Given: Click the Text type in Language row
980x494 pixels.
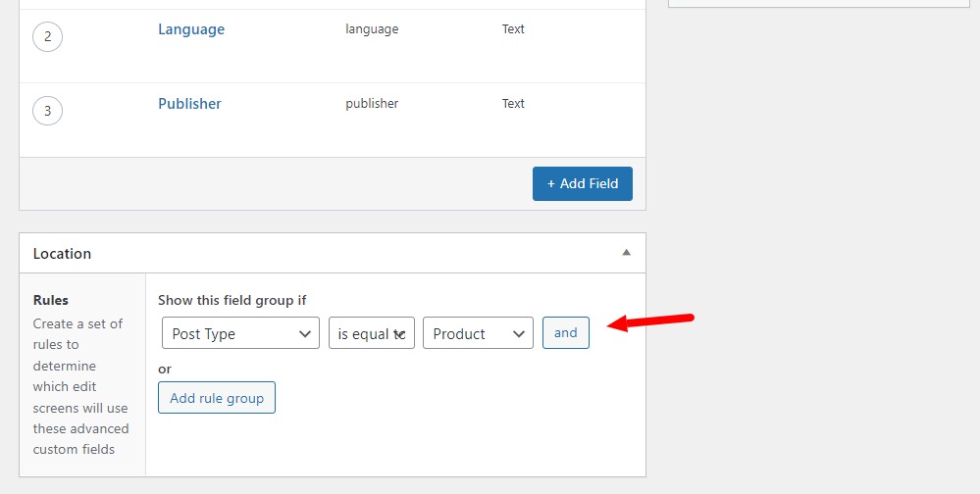Looking at the screenshot, I should (513, 29).
